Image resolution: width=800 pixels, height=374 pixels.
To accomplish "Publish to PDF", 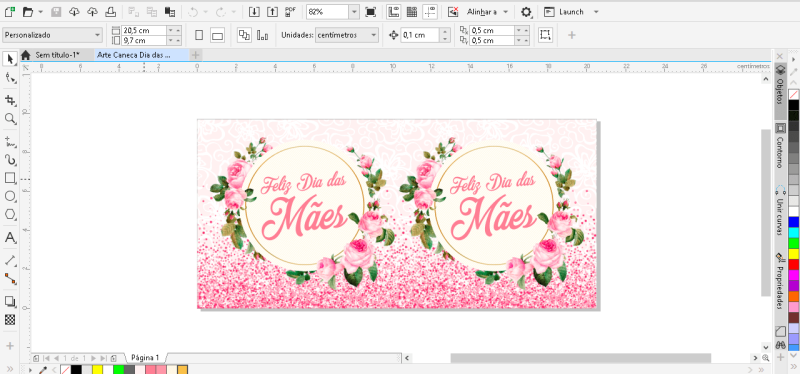I will tap(291, 11).
